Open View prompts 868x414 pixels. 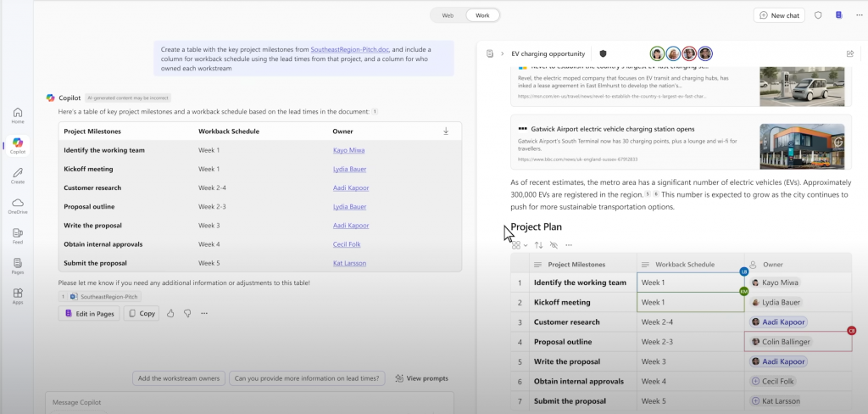422,378
